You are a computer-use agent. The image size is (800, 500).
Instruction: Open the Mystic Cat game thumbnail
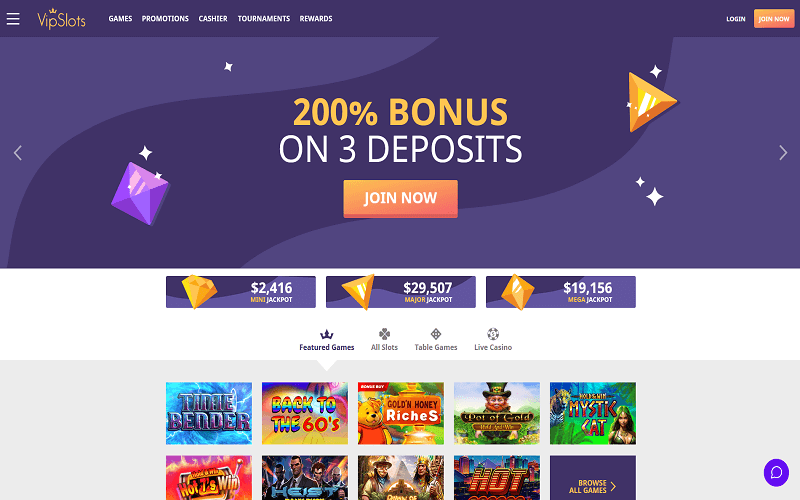[593, 413]
